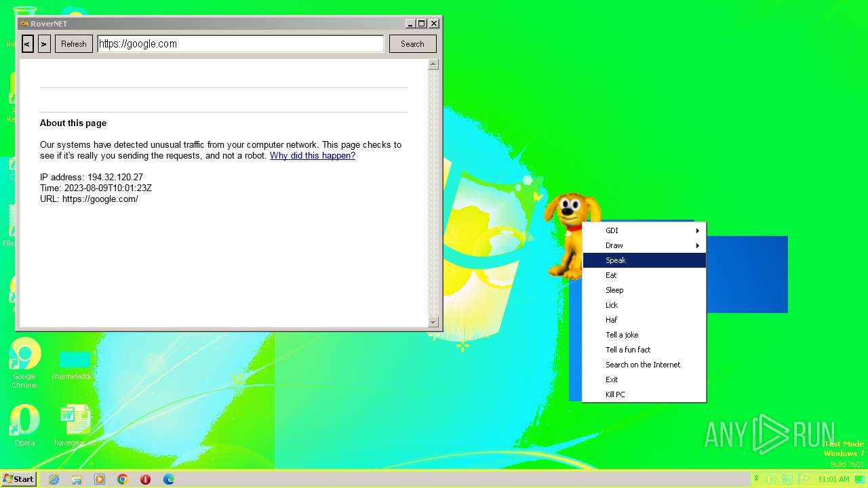Image resolution: width=868 pixels, height=488 pixels.
Task: Click the volume speaker tray icon
Action: coord(772,479)
